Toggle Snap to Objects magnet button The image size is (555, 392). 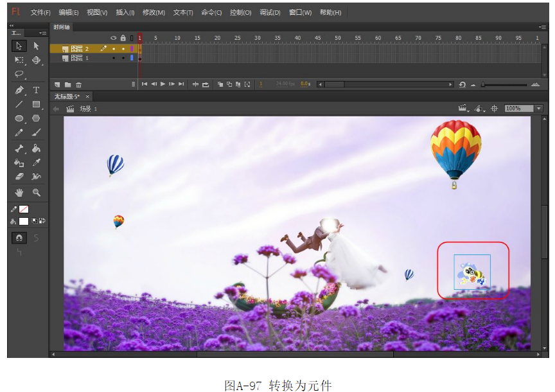click(19, 238)
